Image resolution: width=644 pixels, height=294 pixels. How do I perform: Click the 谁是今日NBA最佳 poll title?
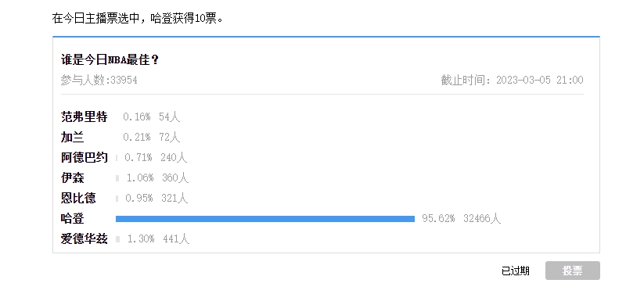coord(110,60)
